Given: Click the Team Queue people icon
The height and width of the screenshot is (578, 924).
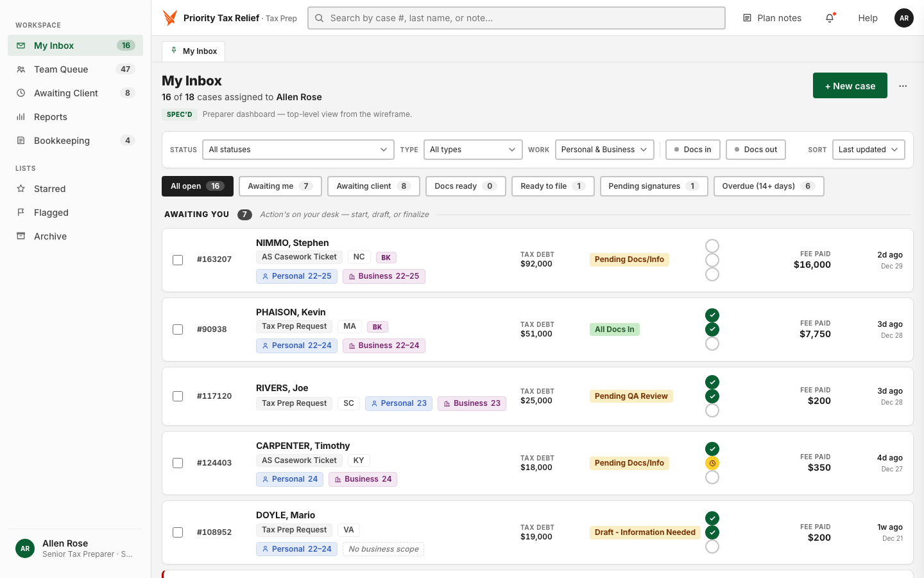Looking at the screenshot, I should point(21,69).
